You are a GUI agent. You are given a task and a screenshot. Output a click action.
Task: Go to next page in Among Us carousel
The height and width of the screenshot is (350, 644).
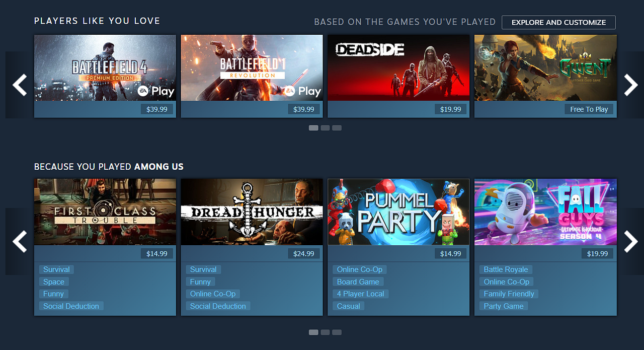tap(631, 242)
